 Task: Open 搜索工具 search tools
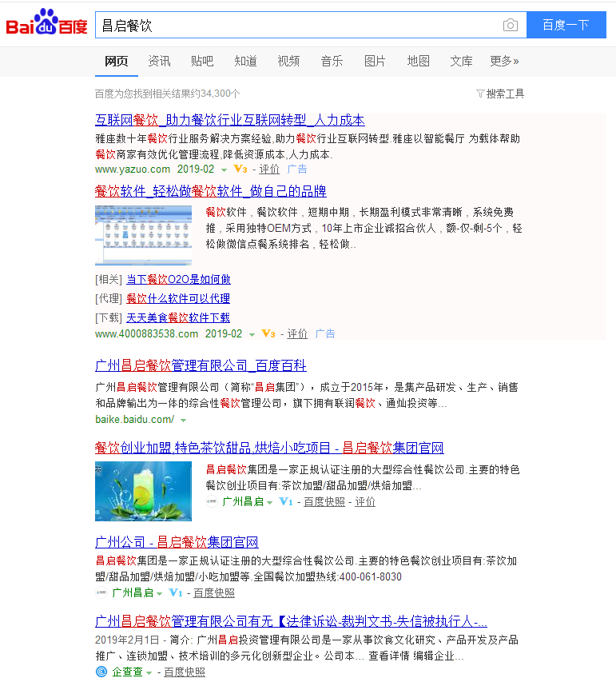coord(505,94)
